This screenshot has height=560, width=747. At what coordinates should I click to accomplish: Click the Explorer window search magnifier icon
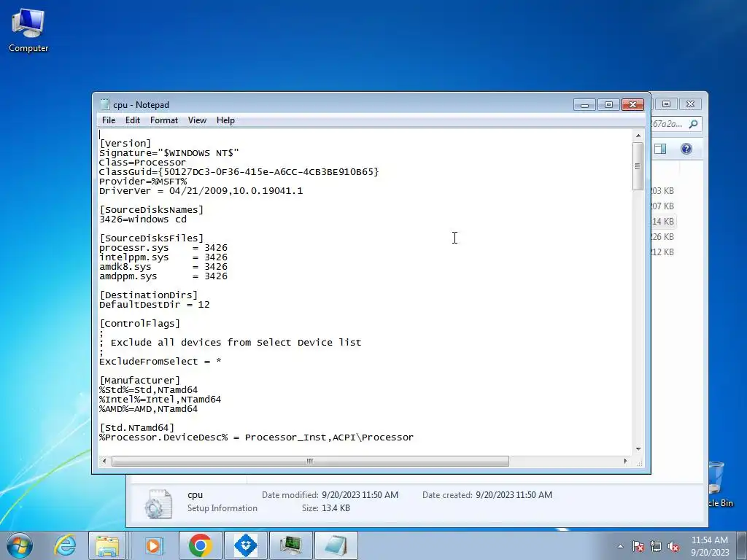693,124
